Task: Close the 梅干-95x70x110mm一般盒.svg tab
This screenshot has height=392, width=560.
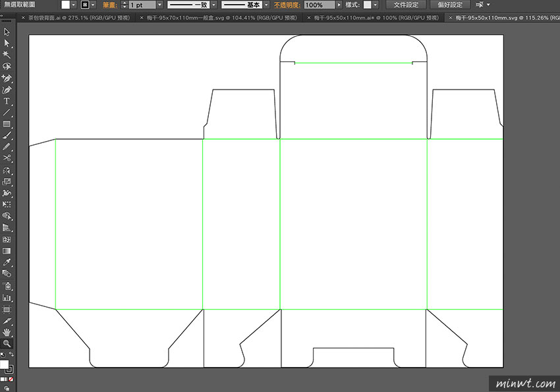Action: pyautogui.click(x=142, y=18)
